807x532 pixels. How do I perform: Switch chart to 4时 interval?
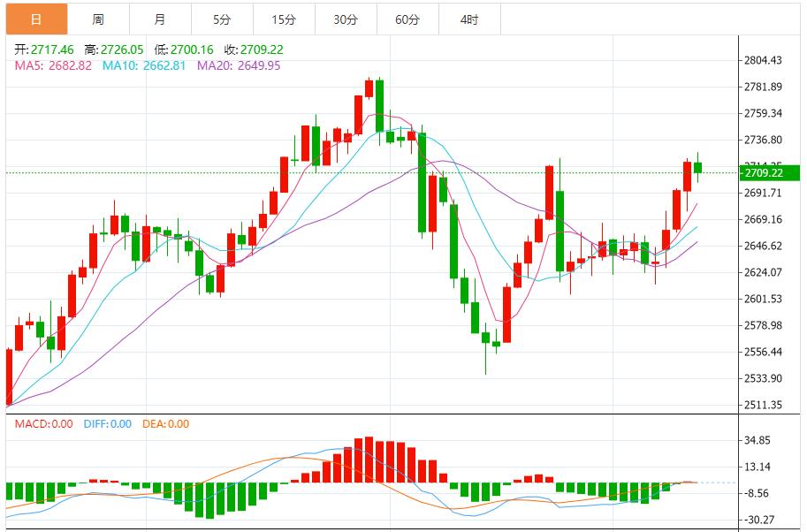469,19
